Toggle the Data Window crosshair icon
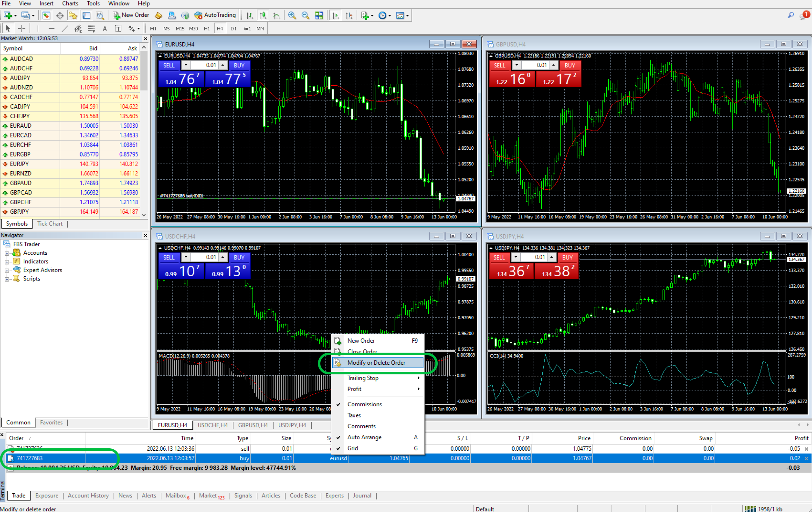This screenshot has width=812, height=512. pyautogui.click(x=60, y=15)
